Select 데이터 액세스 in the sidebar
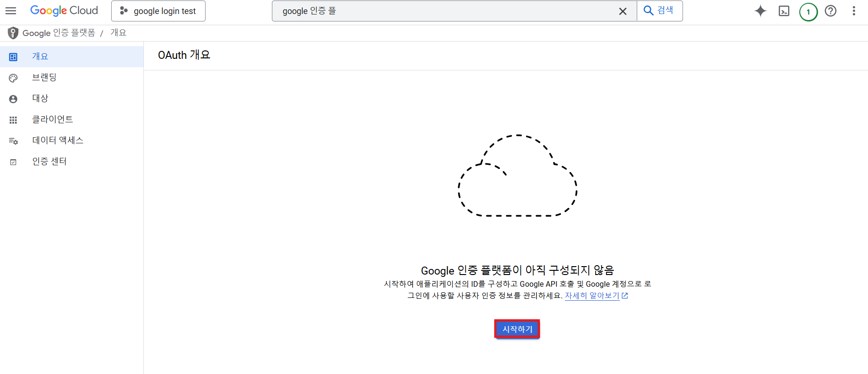868x374 pixels. click(71, 141)
